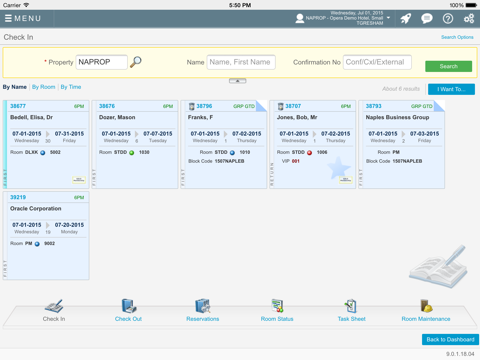The width and height of the screenshot is (480, 360).
Task: Click the Check In dock icon
Action: click(x=54, y=306)
